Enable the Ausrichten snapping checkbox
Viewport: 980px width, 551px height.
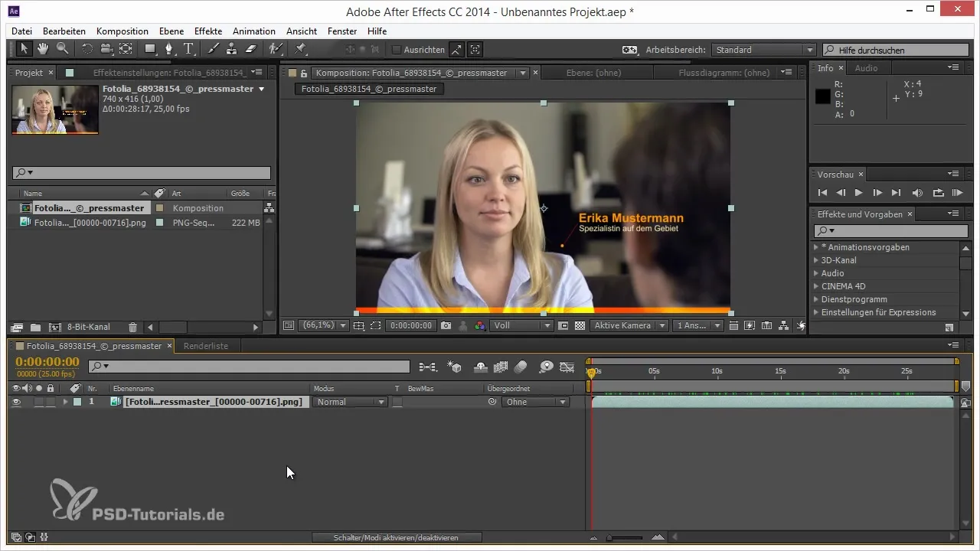click(396, 50)
